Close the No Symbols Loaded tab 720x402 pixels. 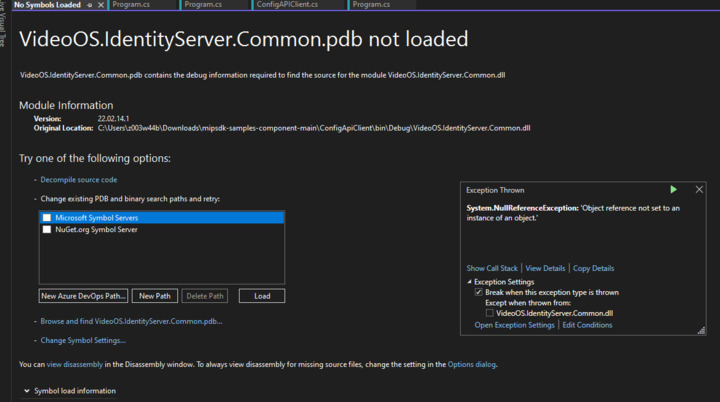(x=100, y=5)
